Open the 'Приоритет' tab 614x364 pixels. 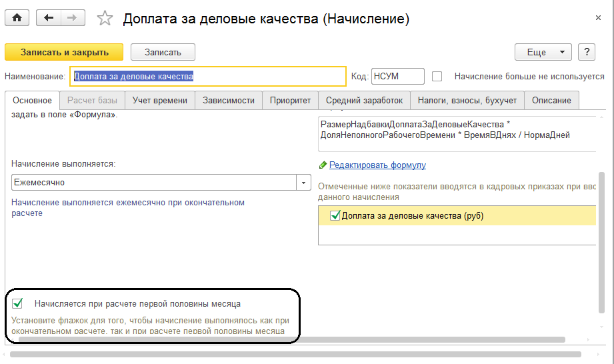click(x=290, y=101)
